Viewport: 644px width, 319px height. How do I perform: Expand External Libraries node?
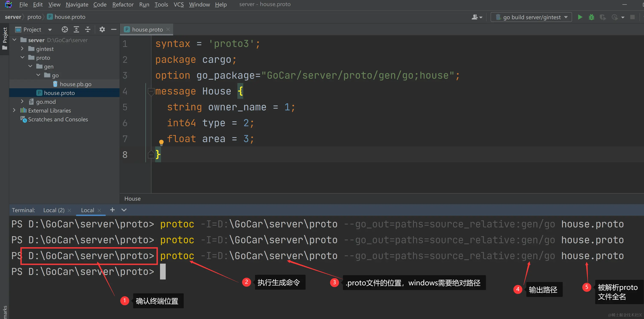tap(14, 110)
